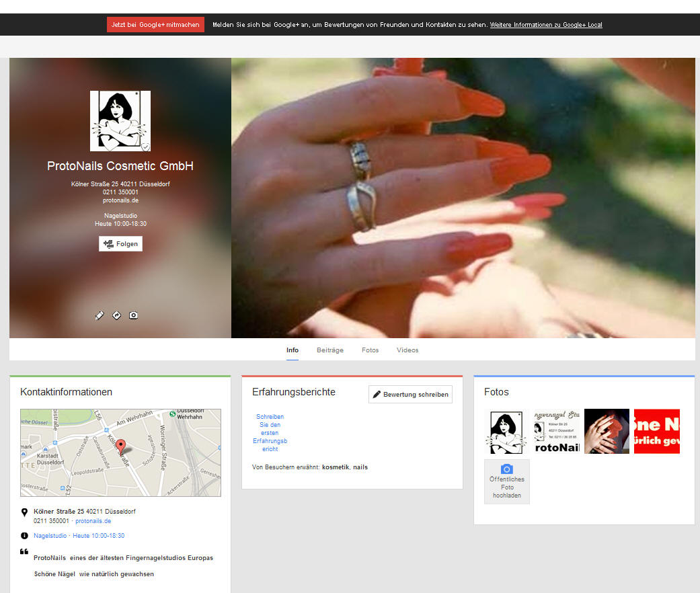This screenshot has height=593, width=700.
Task: Click the info icon beside Nagelstudio
Action: pos(24,536)
